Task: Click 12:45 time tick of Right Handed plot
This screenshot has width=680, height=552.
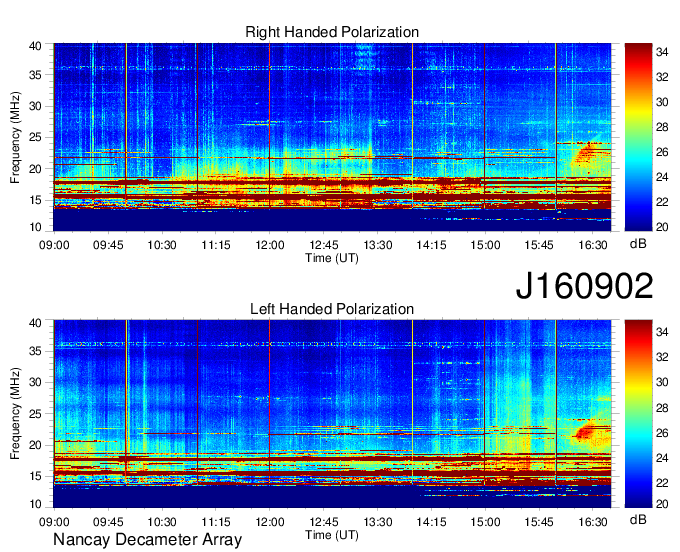Action: 324,245
